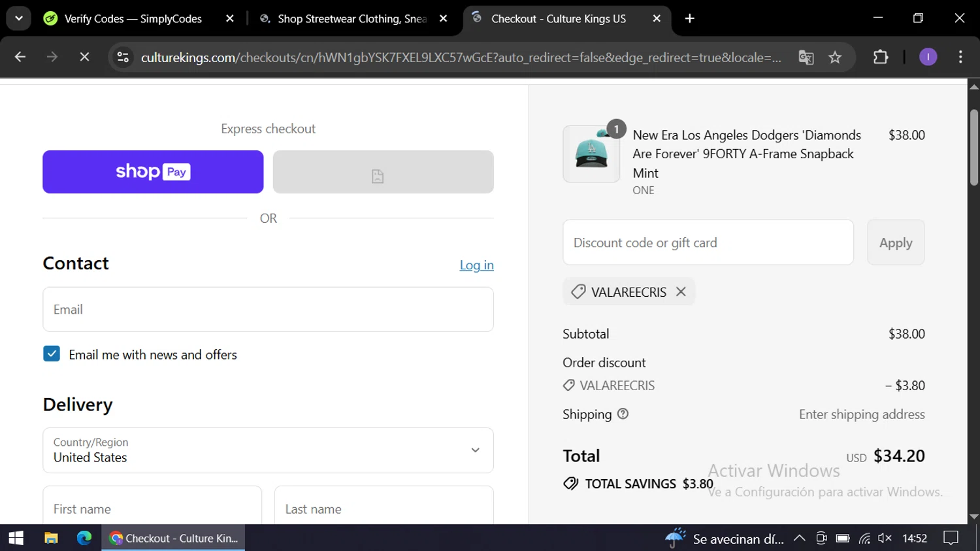Image resolution: width=980 pixels, height=551 pixels.
Task: Open Chrome three-dot menu
Action: click(960, 58)
